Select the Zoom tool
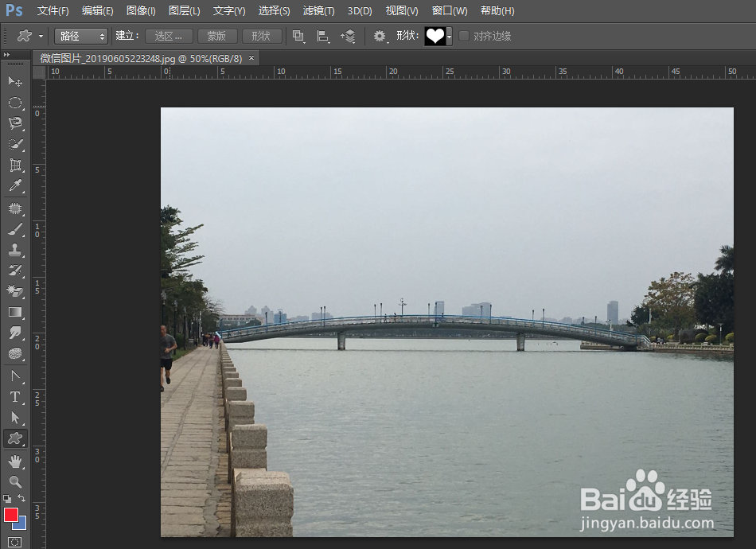 (x=15, y=481)
